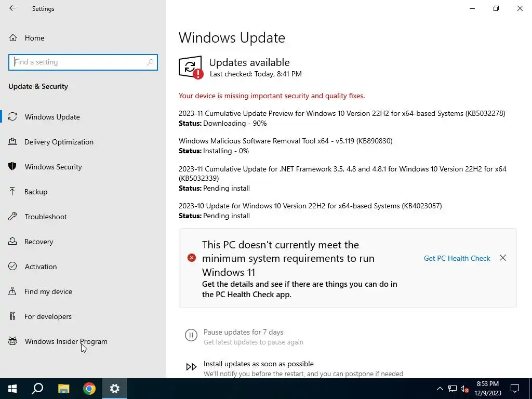Click the KB5032278 cumulative update preview title
532x399 pixels.
point(342,113)
